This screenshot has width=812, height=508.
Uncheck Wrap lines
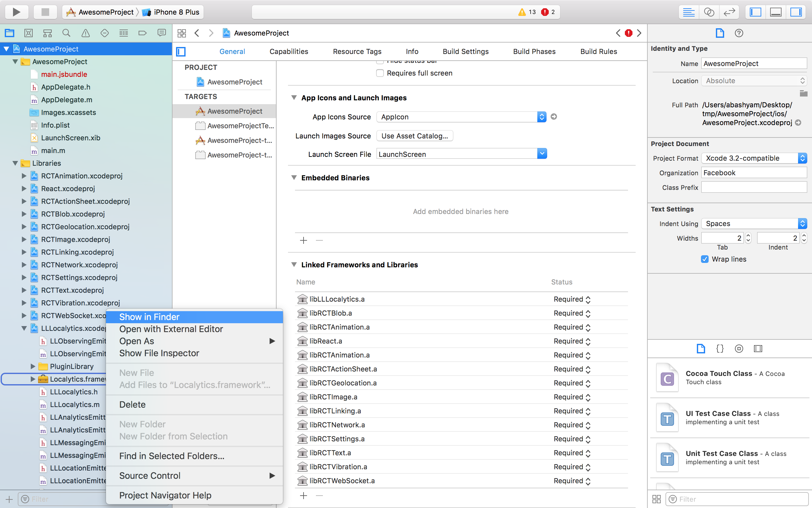coord(704,259)
